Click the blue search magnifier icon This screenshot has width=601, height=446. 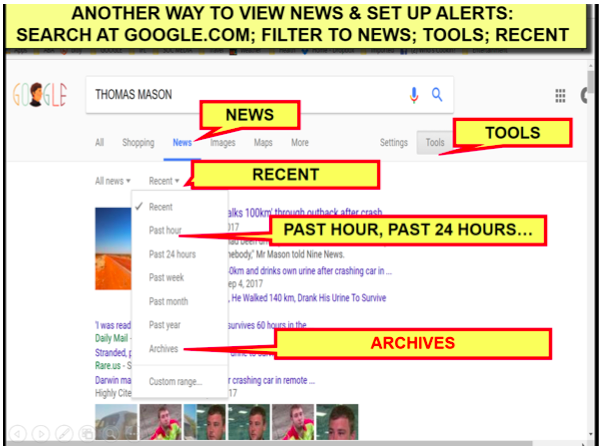pos(437,94)
